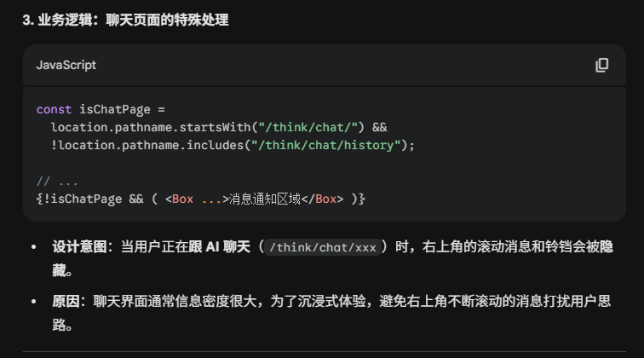
Task: Click the heading 业务逻辑：聊天页面的特殊处理
Action: tap(125, 20)
